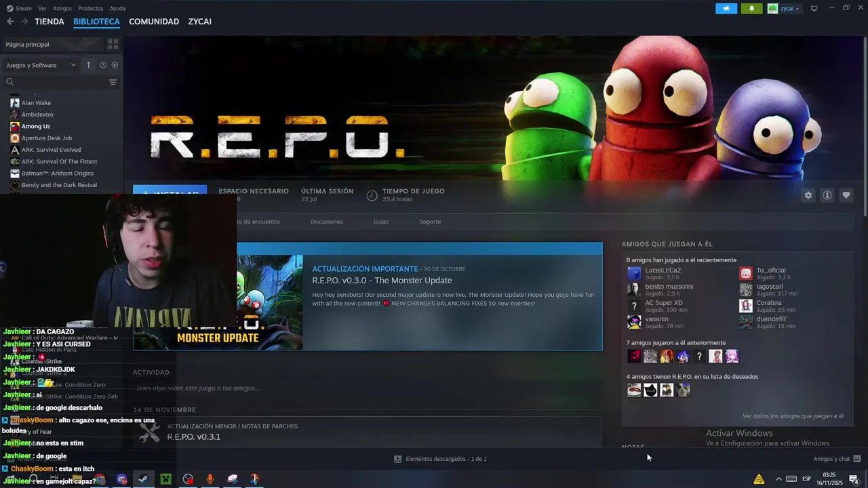Go forward with the navigation right arrow

[24, 22]
